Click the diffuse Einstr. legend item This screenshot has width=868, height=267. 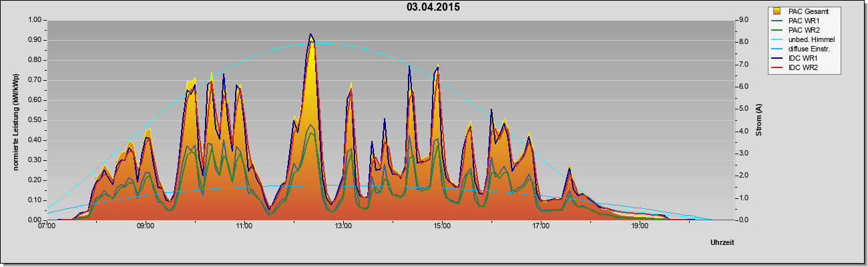[x=804, y=49]
